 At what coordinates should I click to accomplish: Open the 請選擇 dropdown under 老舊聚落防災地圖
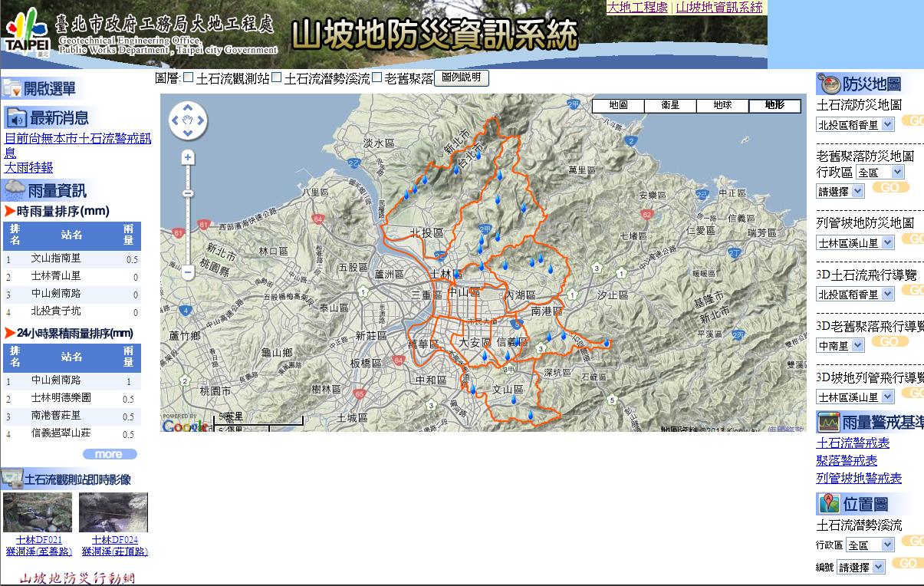pos(840,191)
